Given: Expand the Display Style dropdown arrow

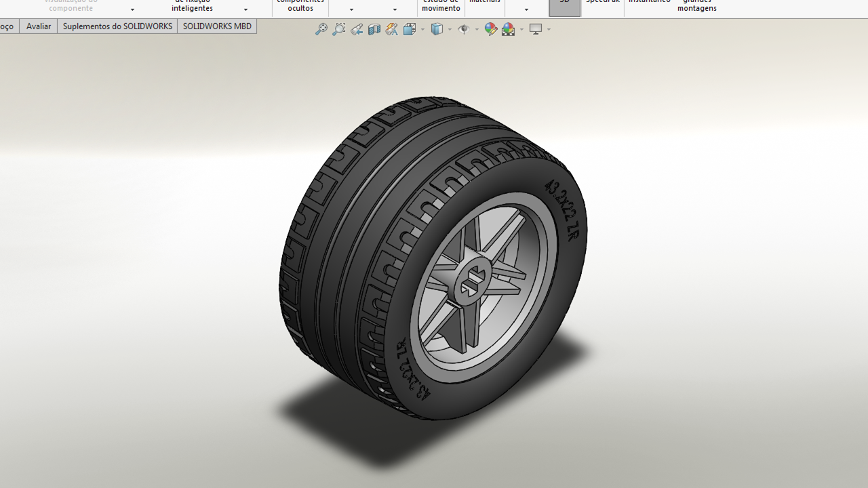Looking at the screenshot, I should pos(450,29).
